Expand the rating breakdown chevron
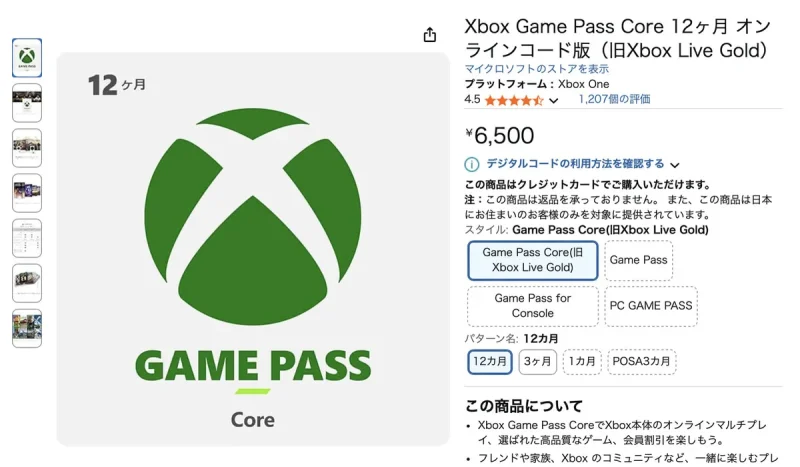Image resolution: width=800 pixels, height=467 pixels. pos(553,101)
